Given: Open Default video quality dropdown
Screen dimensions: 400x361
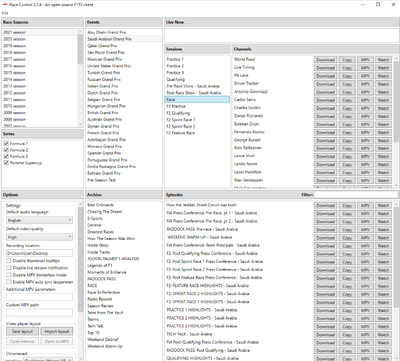Looking at the screenshot, I should (39, 237).
